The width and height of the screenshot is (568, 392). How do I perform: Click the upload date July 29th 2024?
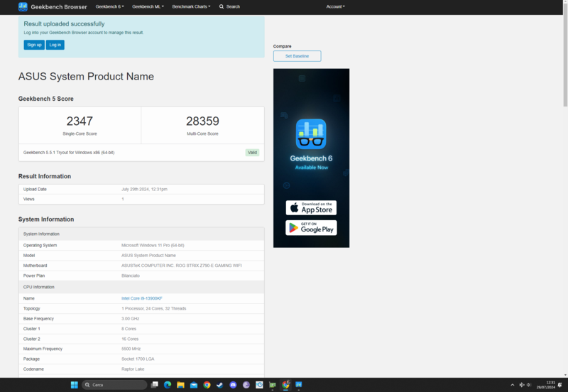(x=144, y=189)
